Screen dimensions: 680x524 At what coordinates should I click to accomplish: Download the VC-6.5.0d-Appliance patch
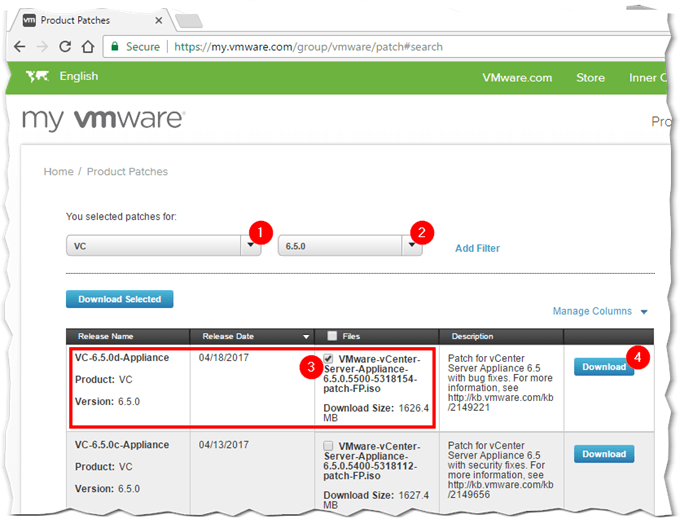pyautogui.click(x=604, y=367)
